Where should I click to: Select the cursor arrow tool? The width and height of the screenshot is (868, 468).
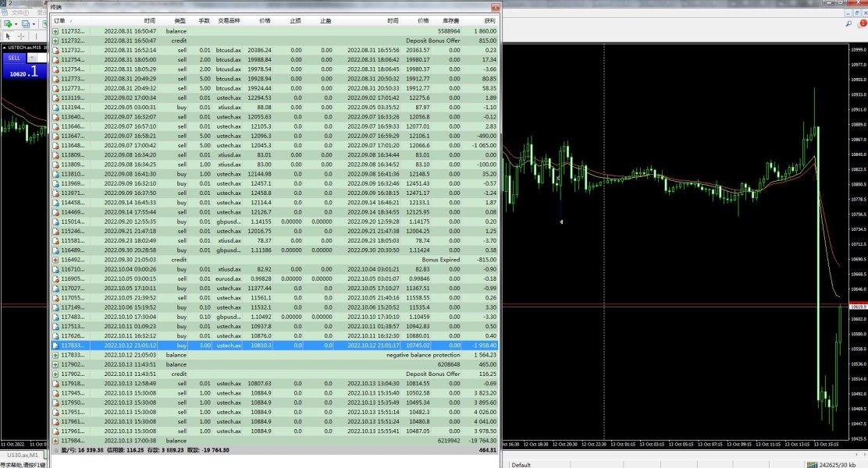click(8, 37)
